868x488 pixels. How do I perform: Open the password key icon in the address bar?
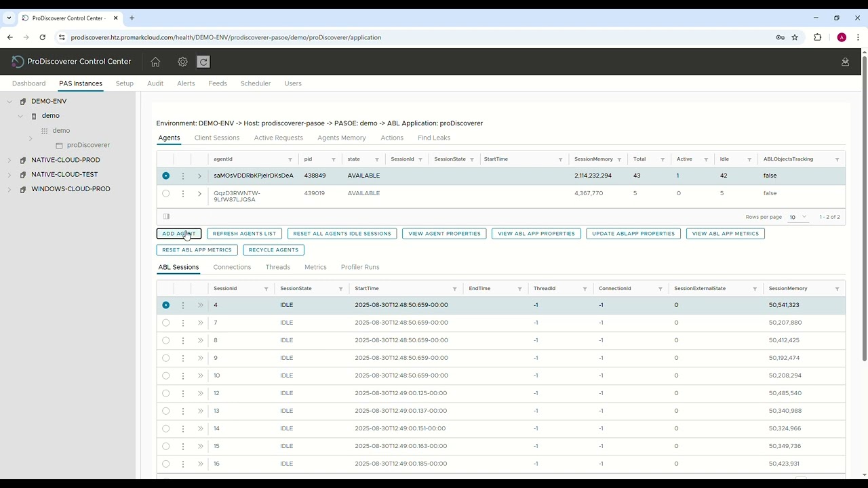(x=780, y=37)
